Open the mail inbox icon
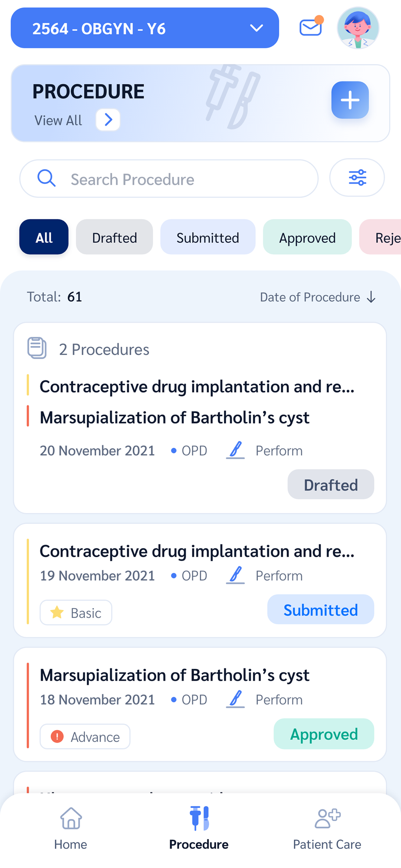 coord(311,28)
